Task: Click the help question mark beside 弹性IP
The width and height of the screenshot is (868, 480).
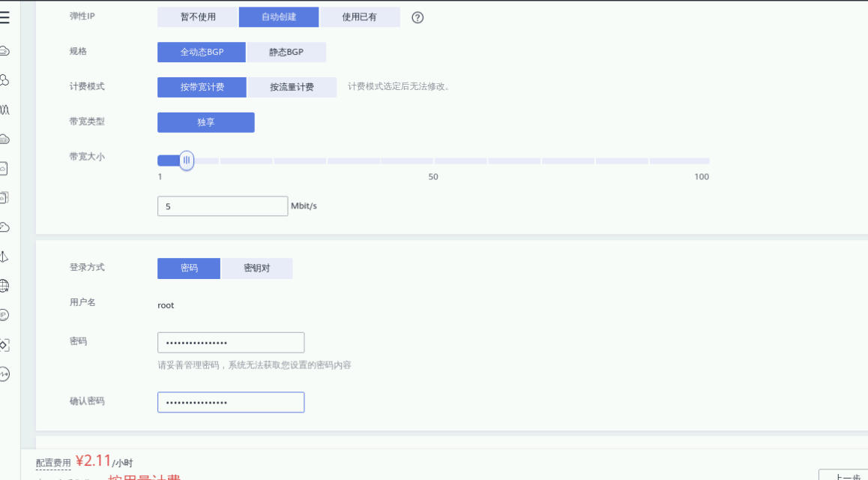Action: tap(417, 16)
